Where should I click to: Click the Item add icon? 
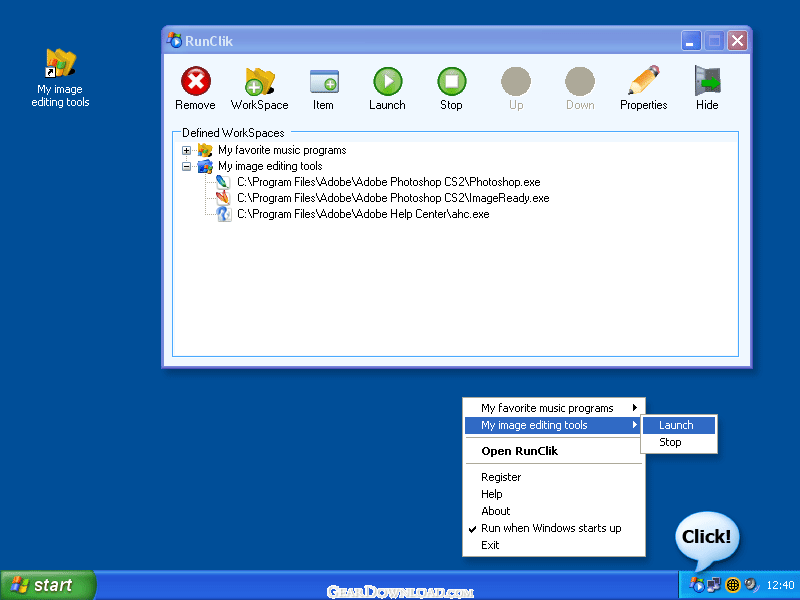coord(324,82)
